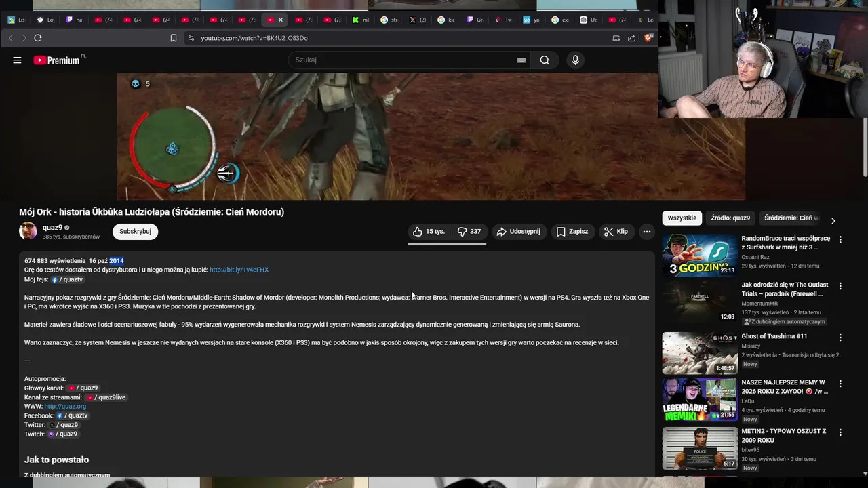Click the browser share page icon
The image size is (868, 488).
coord(632,38)
